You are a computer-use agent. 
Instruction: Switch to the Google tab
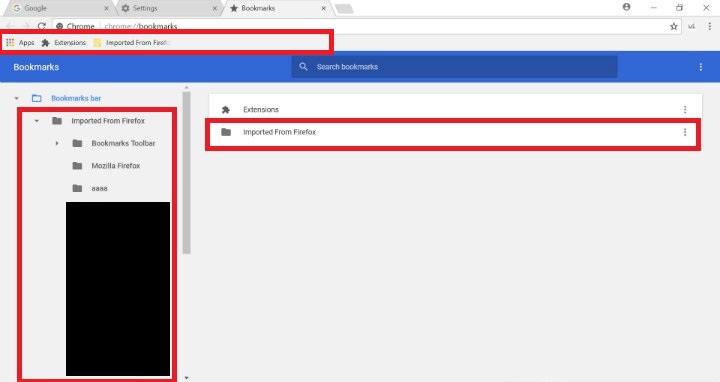click(x=60, y=8)
